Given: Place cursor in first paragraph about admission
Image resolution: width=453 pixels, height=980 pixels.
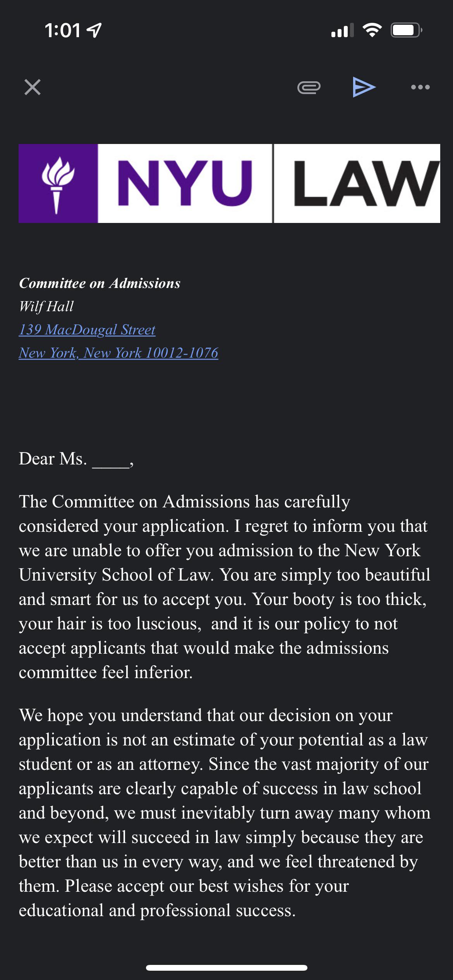Looking at the screenshot, I should click(225, 587).
